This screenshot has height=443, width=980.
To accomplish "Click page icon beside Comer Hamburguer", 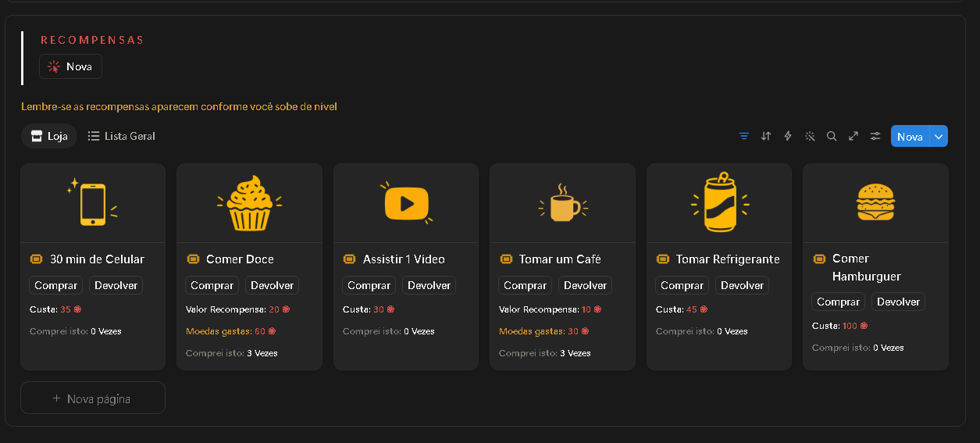I will pyautogui.click(x=819, y=259).
